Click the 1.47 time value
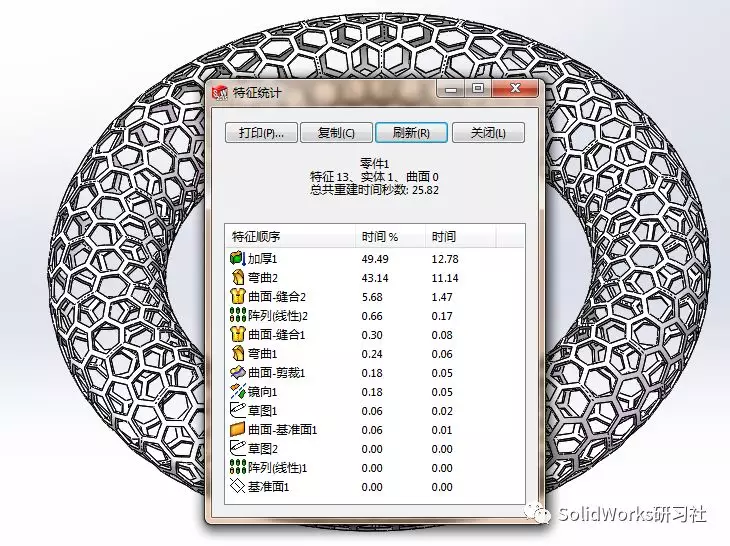The image size is (730, 546). coord(442,297)
